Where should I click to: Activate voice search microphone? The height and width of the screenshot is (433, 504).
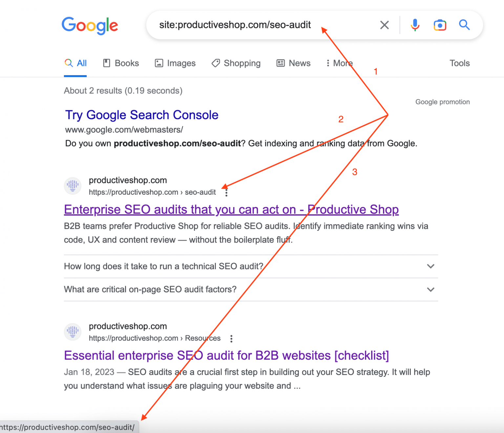tap(415, 25)
